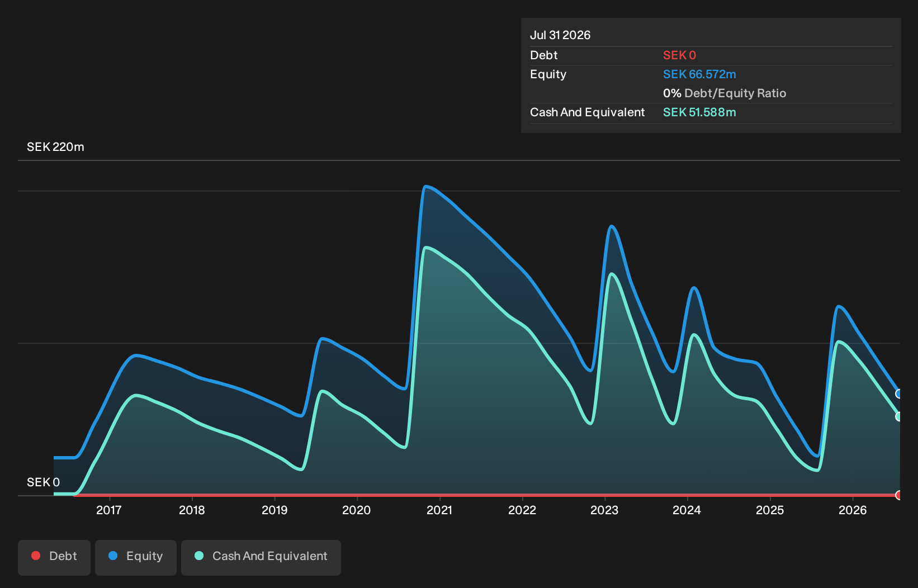Click the 2022 x-axis label
Viewport: 918px width, 588px height.
click(x=522, y=510)
